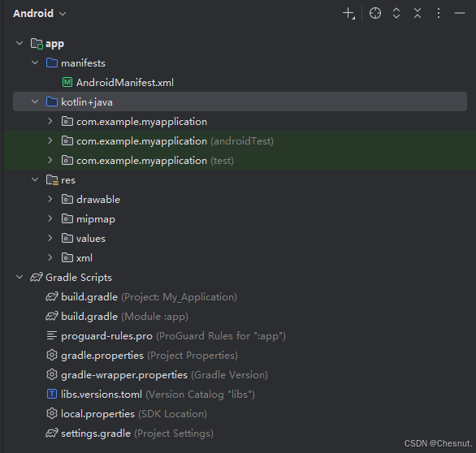Click the Gradle Scripts elephant icon
The width and height of the screenshot is (476, 453).
click(x=37, y=277)
